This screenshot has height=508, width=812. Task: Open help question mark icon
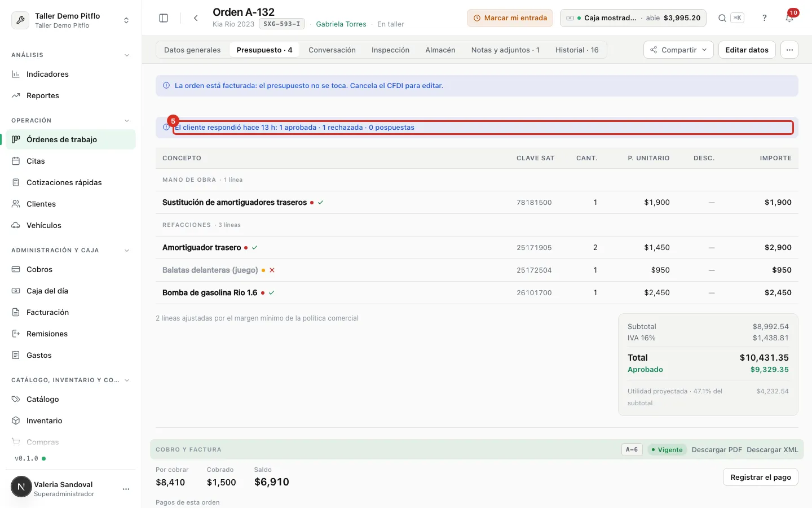765,18
